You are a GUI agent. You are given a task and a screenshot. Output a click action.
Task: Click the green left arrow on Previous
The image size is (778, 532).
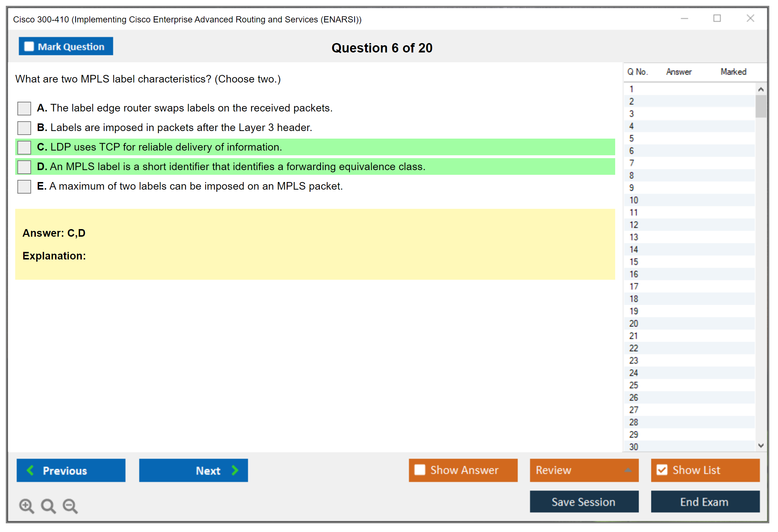click(30, 470)
